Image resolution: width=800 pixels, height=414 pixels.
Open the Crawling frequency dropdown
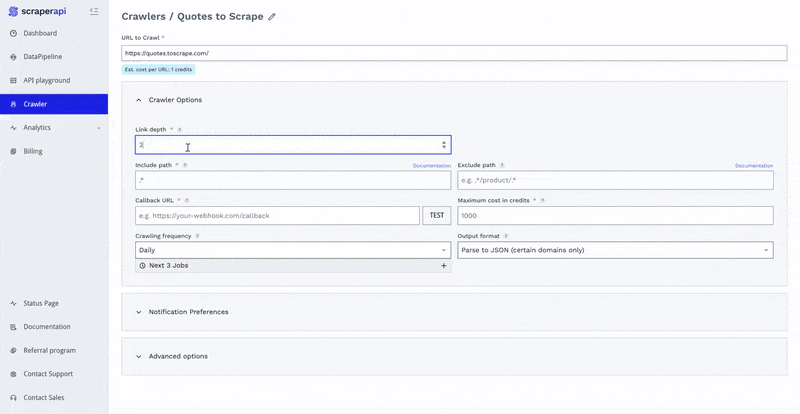(x=293, y=250)
